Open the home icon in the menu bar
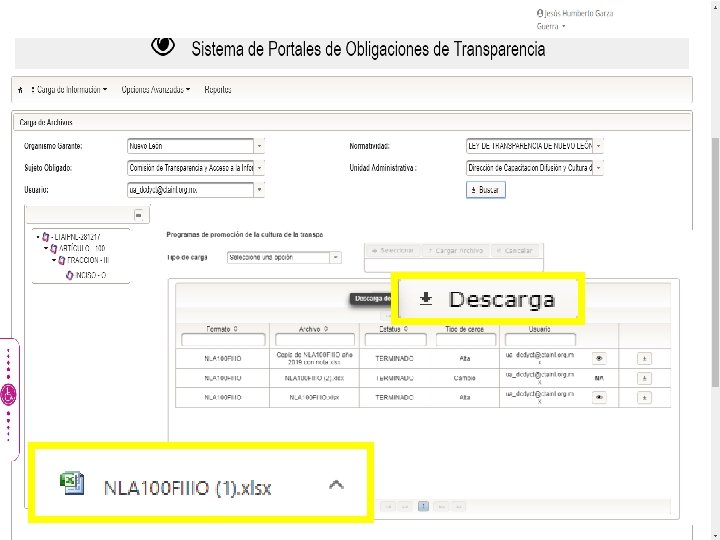This screenshot has width=720, height=540. tap(20, 90)
